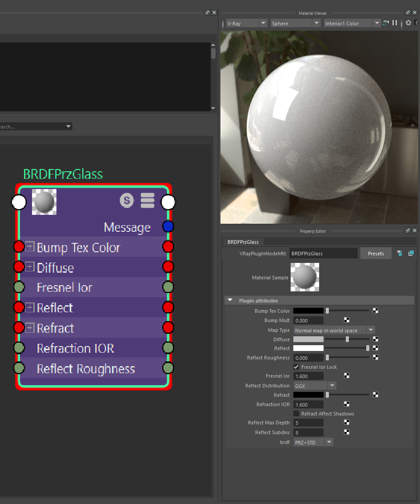
Task: Click the Reflect white color swatch
Action: pos(308,348)
